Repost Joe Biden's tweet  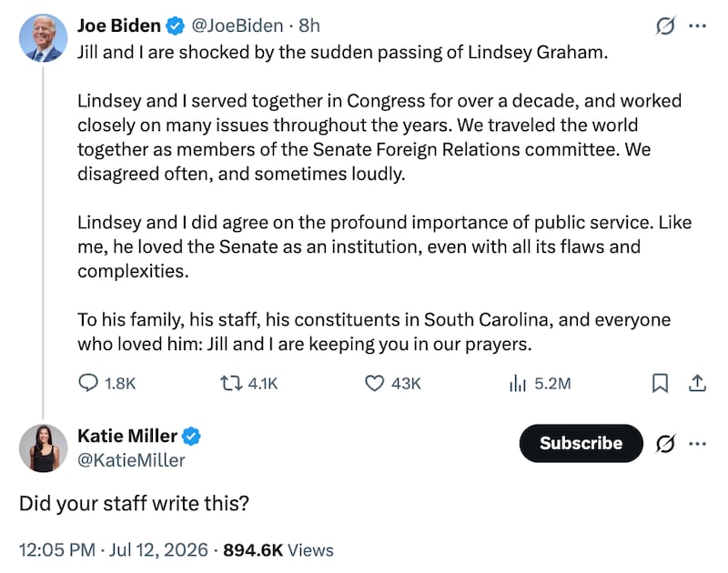pos(248,383)
